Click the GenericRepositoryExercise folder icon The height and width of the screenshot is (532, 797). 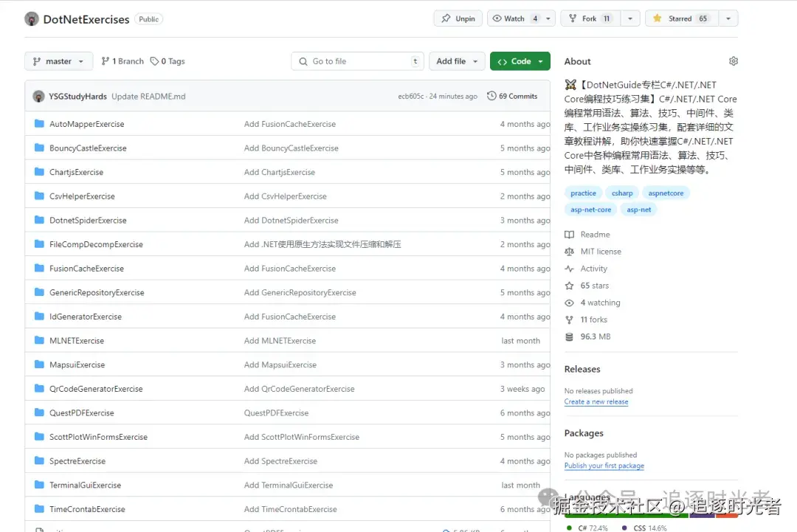(x=39, y=292)
